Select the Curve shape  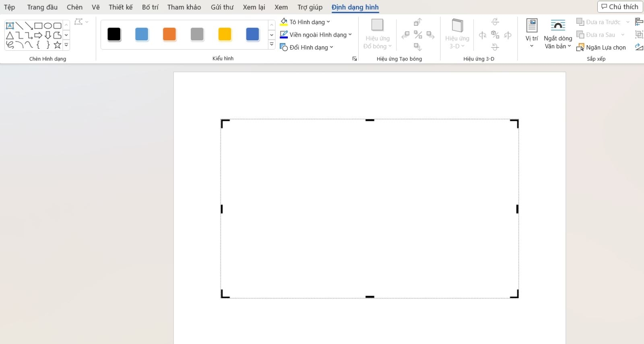(x=29, y=45)
